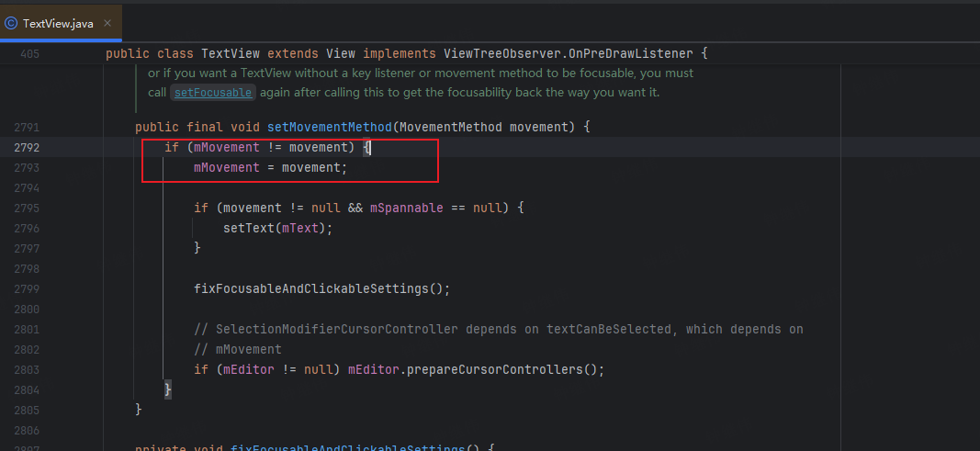Viewport: 980px width, 451px height.
Task: Close the TextView.java tab
Action: point(107,23)
